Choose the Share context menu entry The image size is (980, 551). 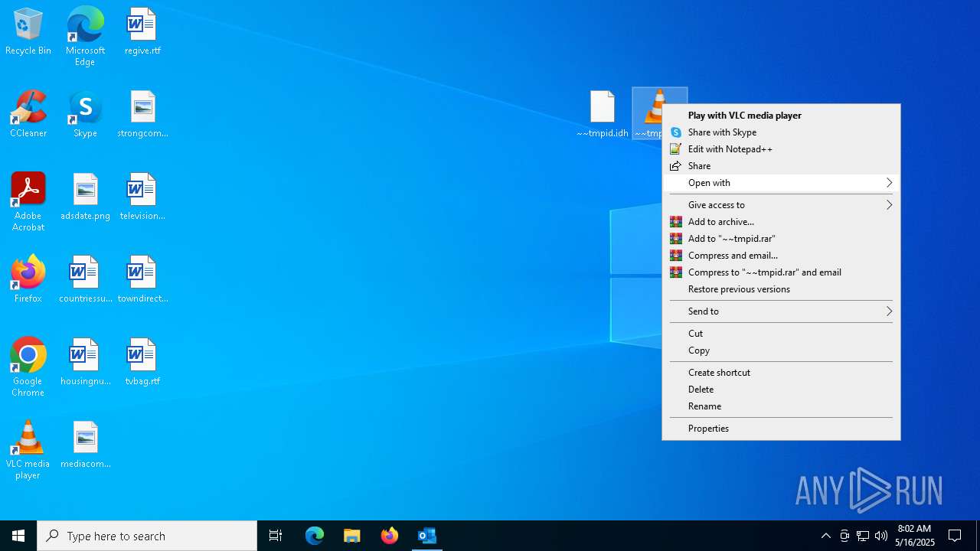(781, 166)
